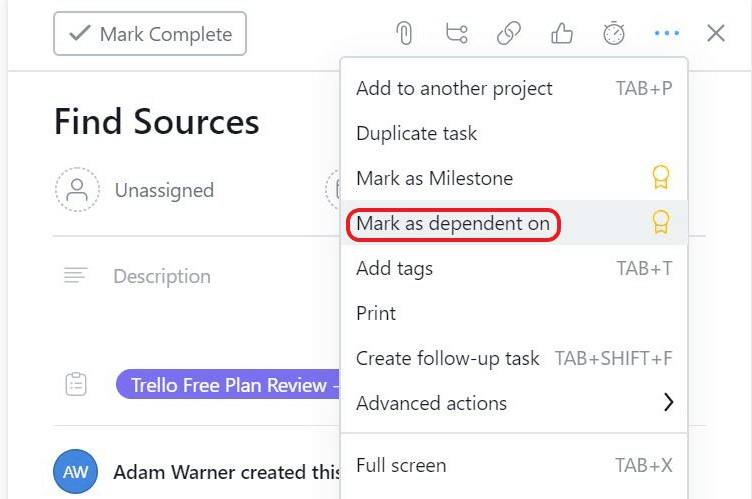This screenshot has width=752, height=499.
Task: Copy task link via chain icon
Action: coord(509,34)
